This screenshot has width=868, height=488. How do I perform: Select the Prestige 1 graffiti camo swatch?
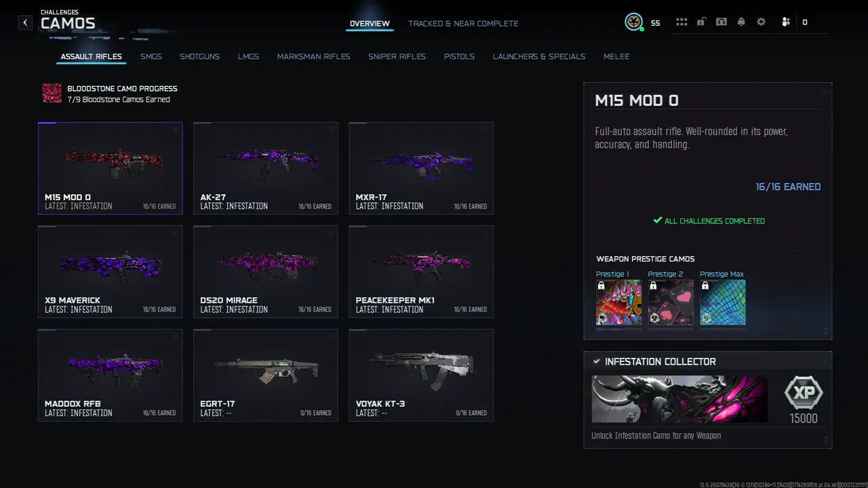click(618, 302)
